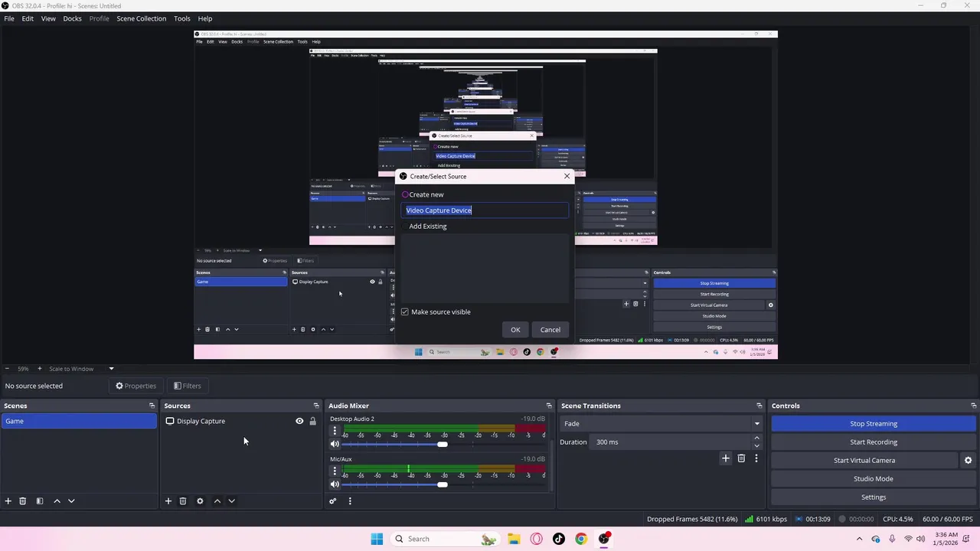Image resolution: width=980 pixels, height=551 pixels.
Task: Open virtual camera settings gear icon
Action: point(968,460)
